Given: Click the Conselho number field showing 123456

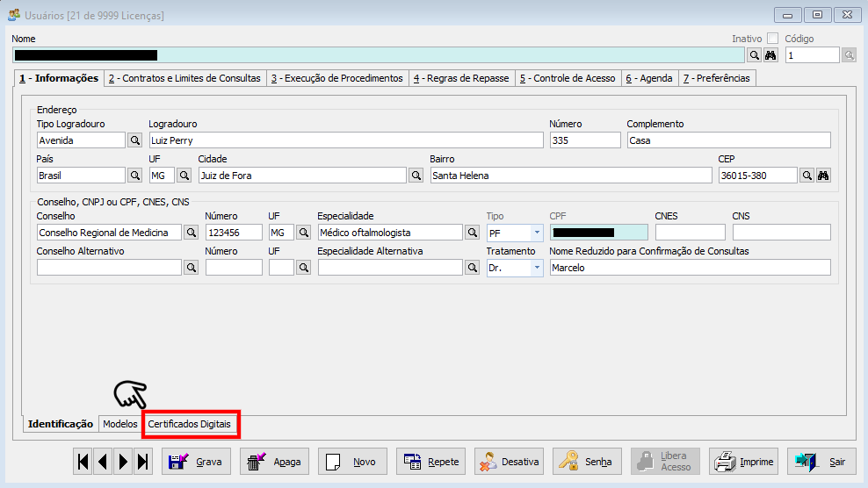Looking at the screenshot, I should pyautogui.click(x=234, y=233).
